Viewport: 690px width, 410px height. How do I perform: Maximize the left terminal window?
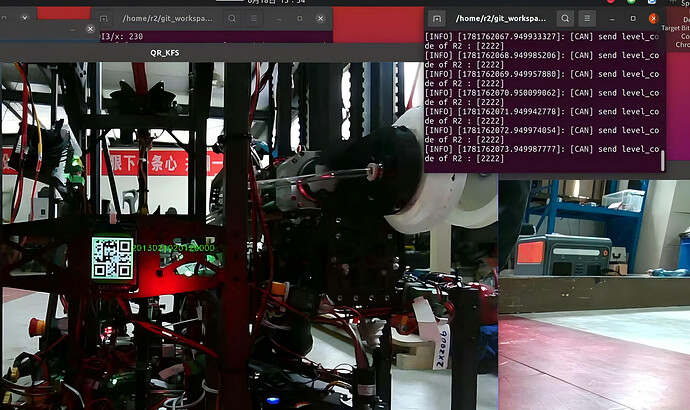pyautogui.click(x=300, y=18)
